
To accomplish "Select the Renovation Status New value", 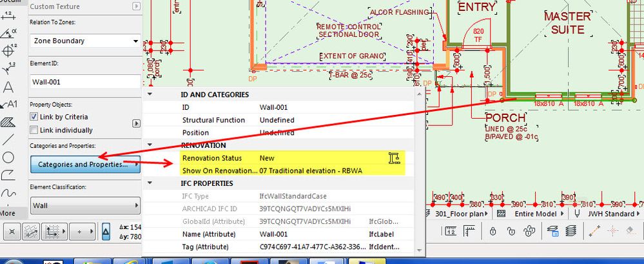I will pos(267,158).
